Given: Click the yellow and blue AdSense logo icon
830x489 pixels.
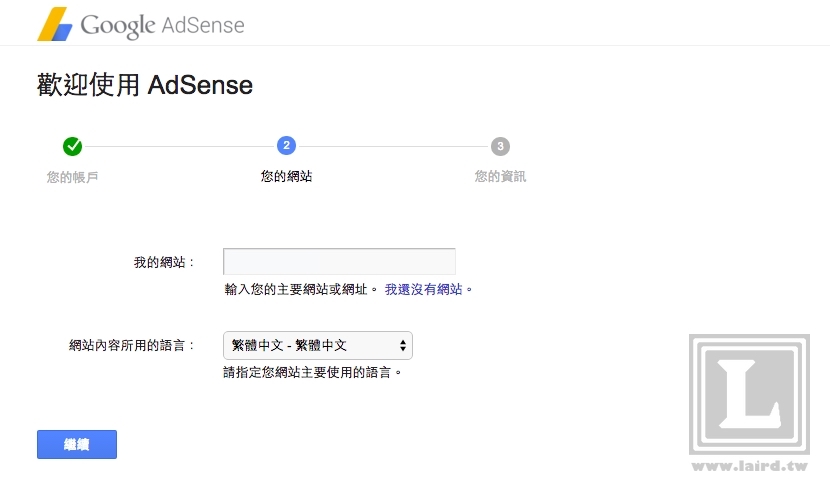Looking at the screenshot, I should coord(55,24).
